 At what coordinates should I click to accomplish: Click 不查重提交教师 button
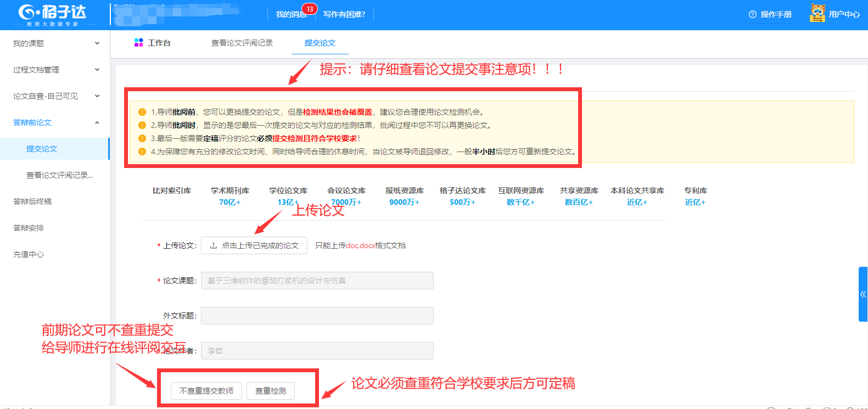click(206, 391)
